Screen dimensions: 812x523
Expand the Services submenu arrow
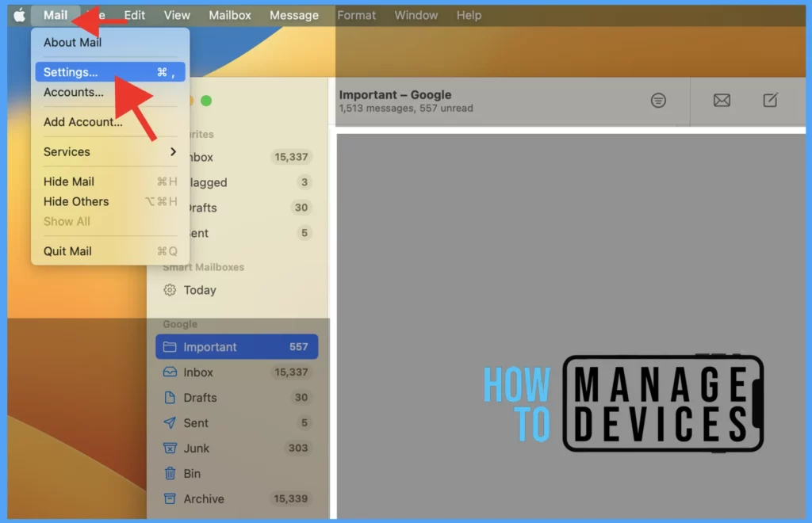(x=173, y=151)
